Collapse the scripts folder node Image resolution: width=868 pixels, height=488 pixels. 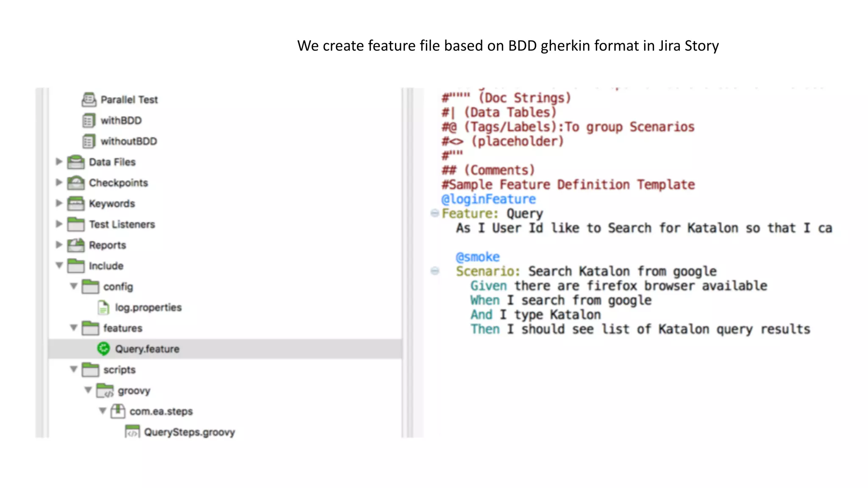(74, 369)
